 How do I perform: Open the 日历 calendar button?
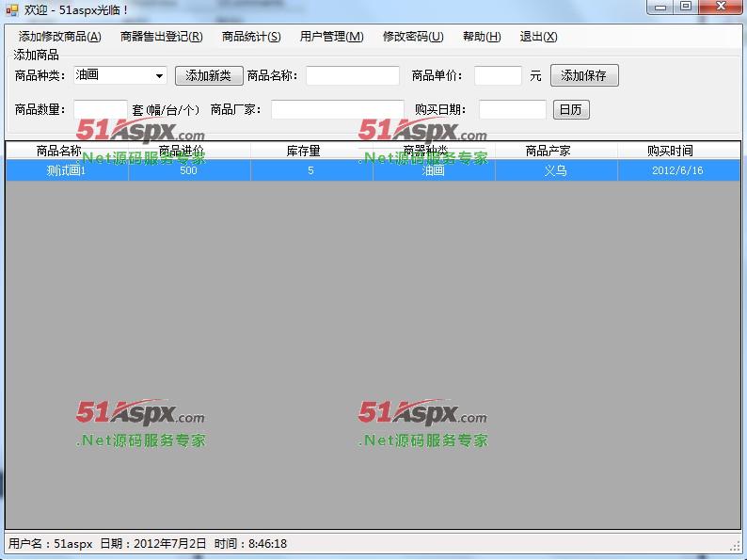pyautogui.click(x=571, y=109)
